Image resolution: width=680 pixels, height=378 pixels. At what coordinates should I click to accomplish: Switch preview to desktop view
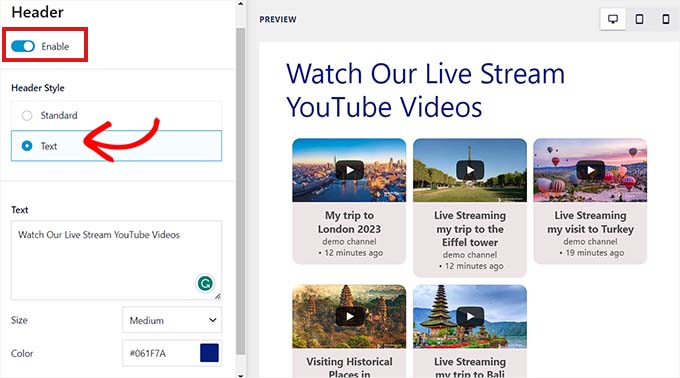pos(613,19)
